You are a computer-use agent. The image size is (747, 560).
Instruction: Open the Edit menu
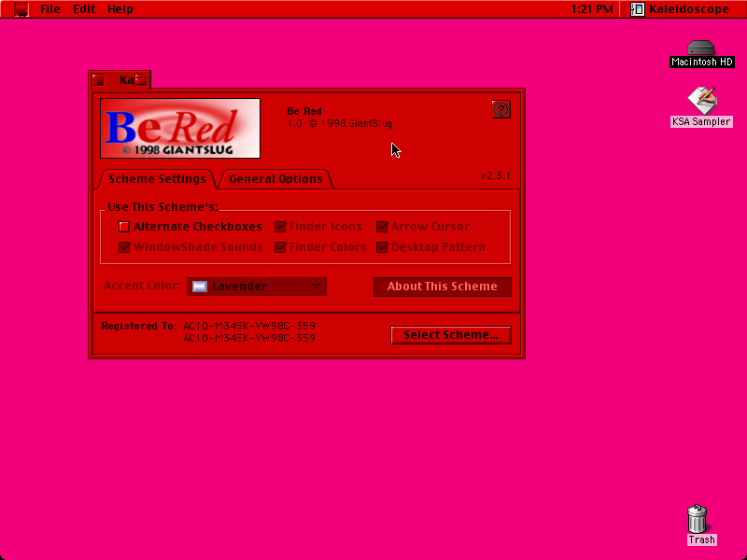[x=84, y=9]
